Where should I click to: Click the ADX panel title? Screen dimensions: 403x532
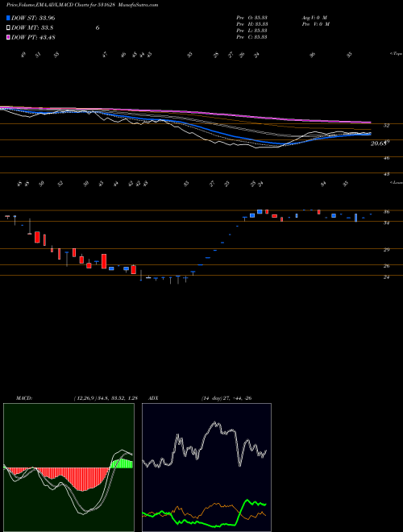(152, 398)
